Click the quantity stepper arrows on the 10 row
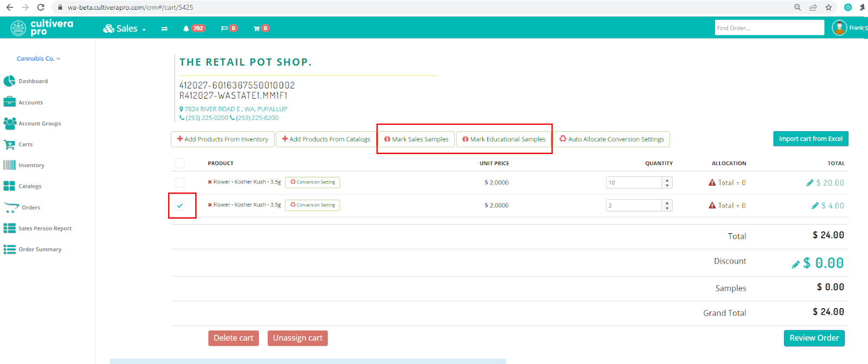 pos(667,183)
